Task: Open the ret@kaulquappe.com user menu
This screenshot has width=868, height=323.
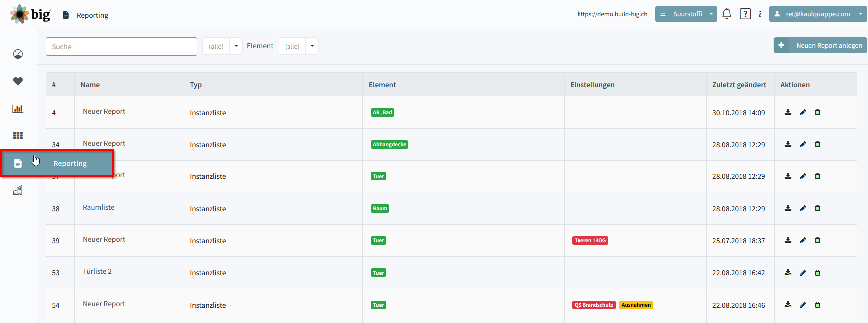Action: click(818, 14)
